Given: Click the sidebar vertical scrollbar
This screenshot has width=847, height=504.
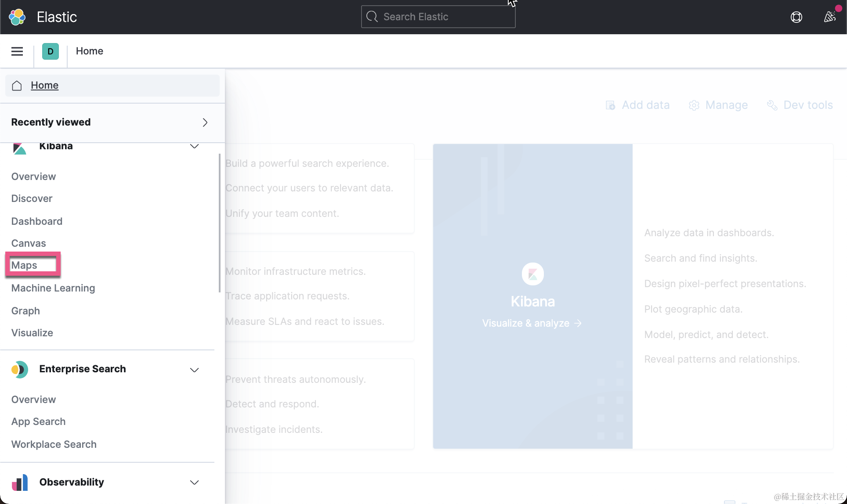Looking at the screenshot, I should tap(219, 223).
